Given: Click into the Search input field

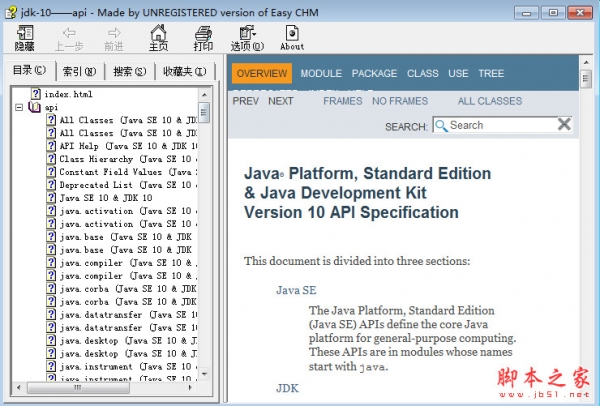Looking at the screenshot, I should pyautogui.click(x=502, y=125).
